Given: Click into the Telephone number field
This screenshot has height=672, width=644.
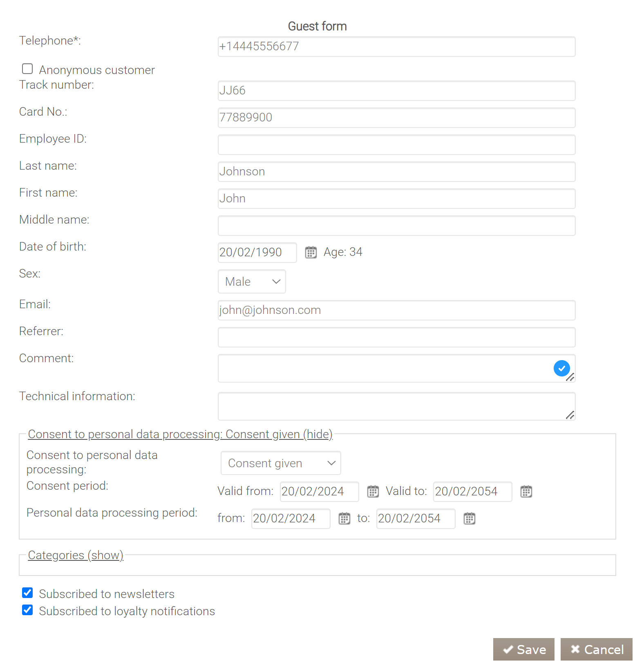Looking at the screenshot, I should [396, 47].
